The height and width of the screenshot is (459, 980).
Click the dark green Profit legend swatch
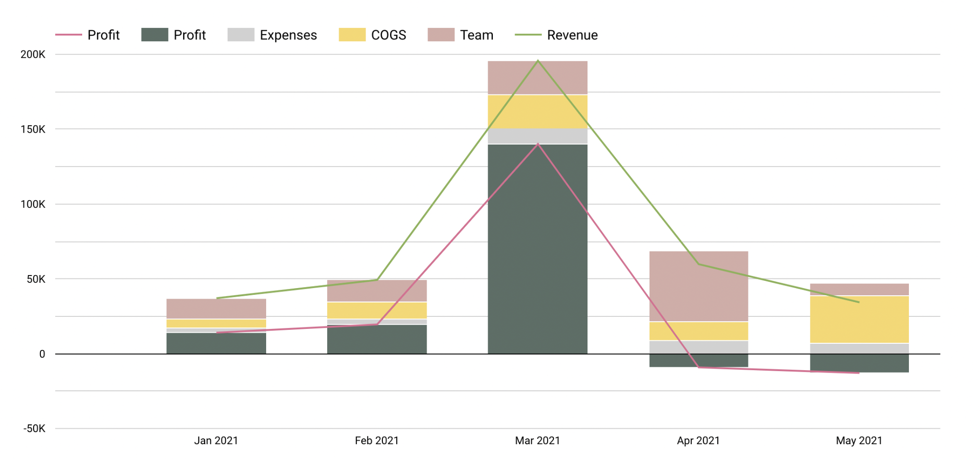[x=155, y=35]
